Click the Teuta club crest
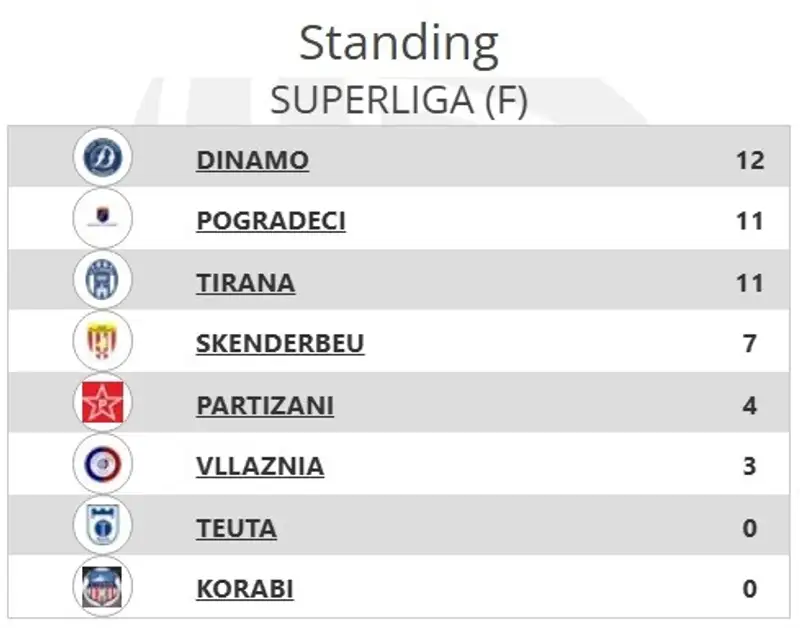Image resolution: width=800 pixels, height=628 pixels. pyautogui.click(x=102, y=526)
